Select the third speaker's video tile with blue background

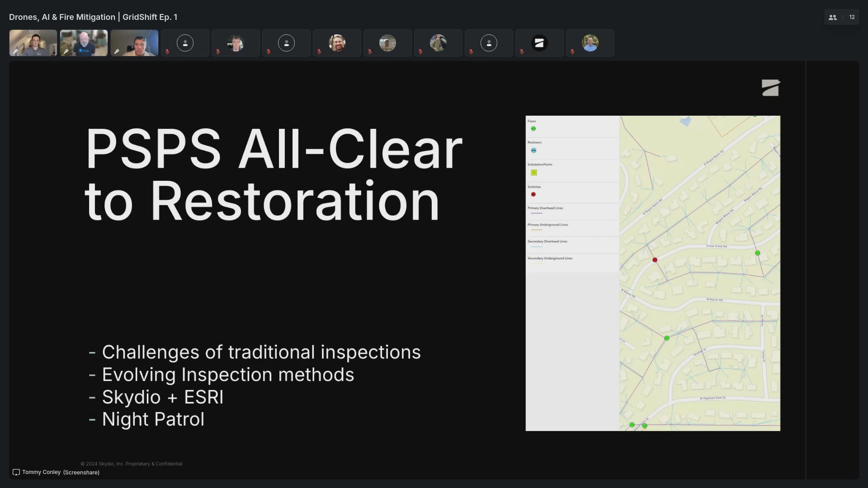134,43
